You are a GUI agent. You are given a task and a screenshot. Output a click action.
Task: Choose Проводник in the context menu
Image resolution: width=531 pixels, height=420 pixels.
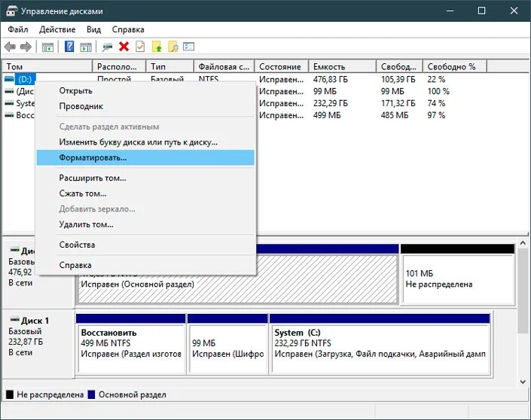coord(145,106)
